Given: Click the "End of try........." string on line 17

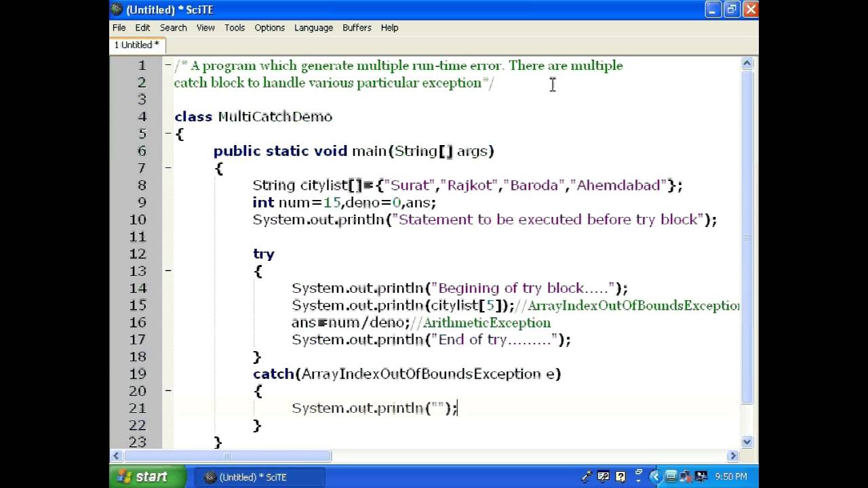Looking at the screenshot, I should coord(494,340).
